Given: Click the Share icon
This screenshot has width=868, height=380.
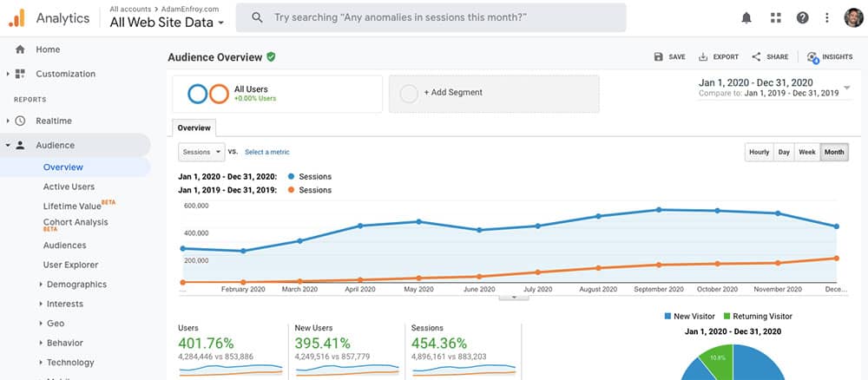Looking at the screenshot, I should click(x=756, y=56).
